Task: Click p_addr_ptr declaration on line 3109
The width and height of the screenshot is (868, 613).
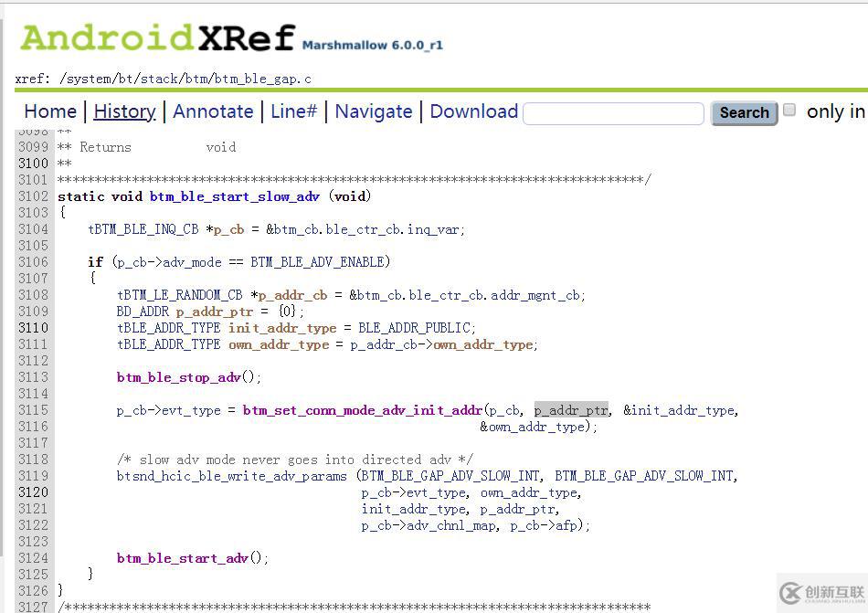Action: (x=214, y=312)
